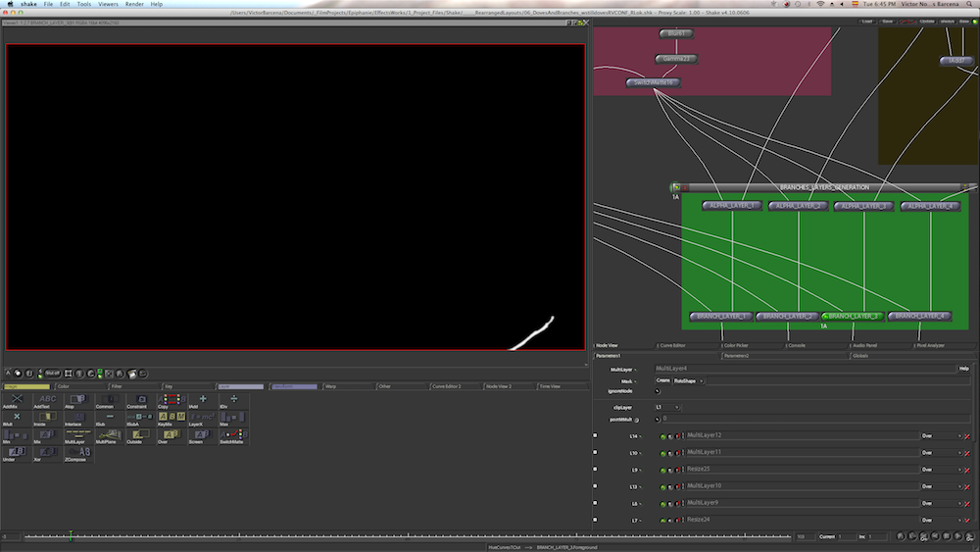Open the Render menu
The width and height of the screenshot is (980, 552).
pyautogui.click(x=134, y=4)
